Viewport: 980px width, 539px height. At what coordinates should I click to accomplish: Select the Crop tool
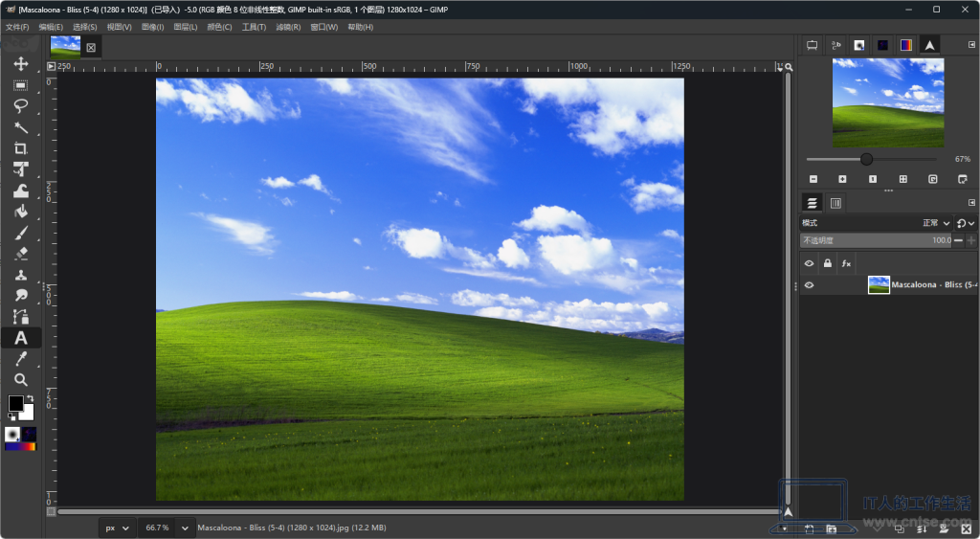pyautogui.click(x=21, y=148)
